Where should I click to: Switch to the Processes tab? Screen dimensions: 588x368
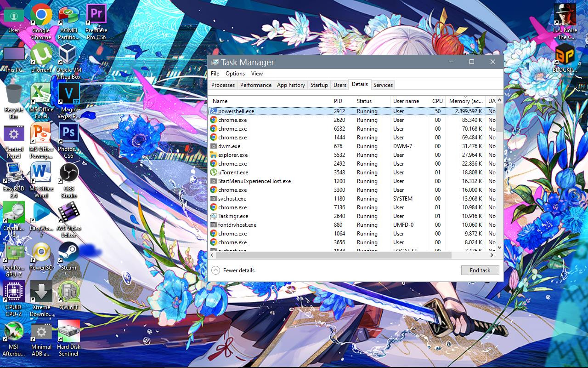coord(223,85)
